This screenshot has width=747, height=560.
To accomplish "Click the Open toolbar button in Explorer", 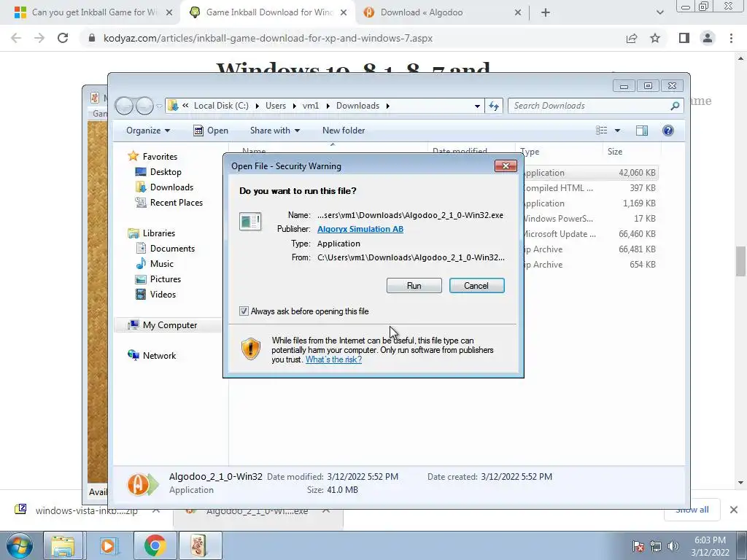I will 211,131.
